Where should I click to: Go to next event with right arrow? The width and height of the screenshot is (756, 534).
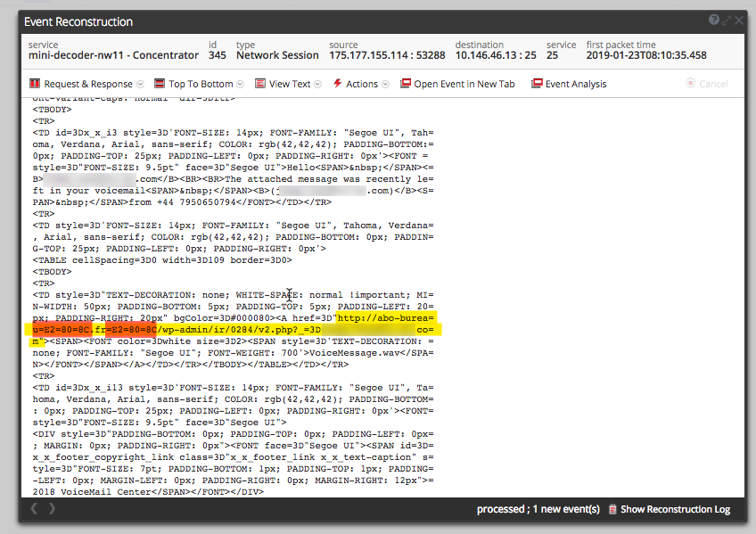pyautogui.click(x=53, y=509)
